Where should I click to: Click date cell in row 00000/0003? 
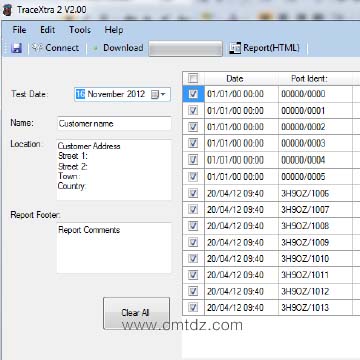click(x=241, y=143)
